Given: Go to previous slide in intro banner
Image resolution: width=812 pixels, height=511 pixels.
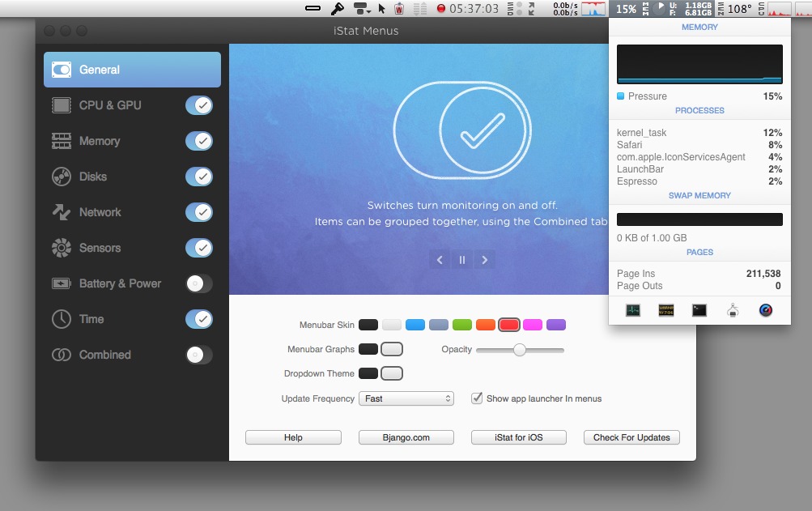Looking at the screenshot, I should 440,260.
